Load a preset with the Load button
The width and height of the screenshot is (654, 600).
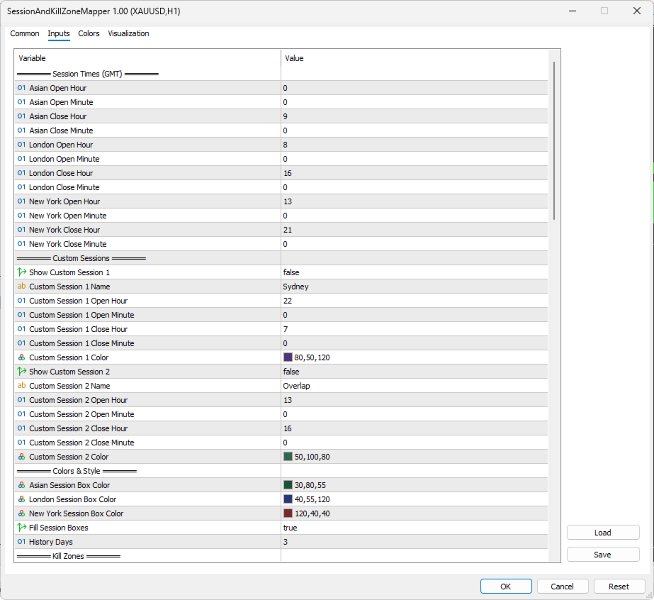tap(603, 532)
